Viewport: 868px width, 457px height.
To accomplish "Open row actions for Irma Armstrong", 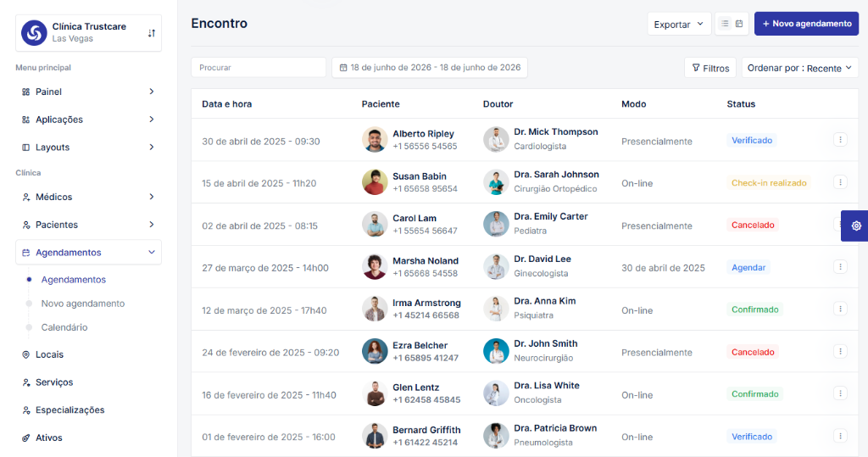I will (x=840, y=309).
